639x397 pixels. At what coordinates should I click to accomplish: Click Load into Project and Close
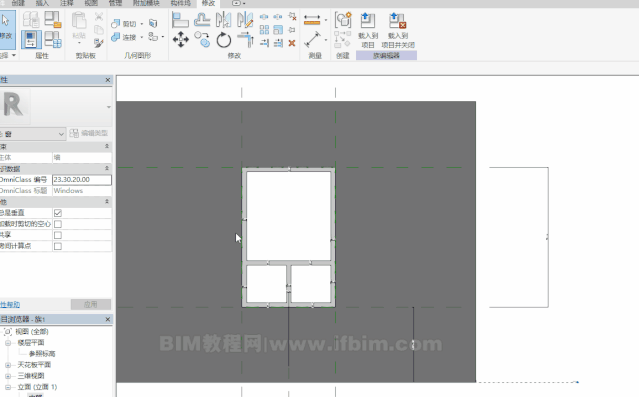398,30
